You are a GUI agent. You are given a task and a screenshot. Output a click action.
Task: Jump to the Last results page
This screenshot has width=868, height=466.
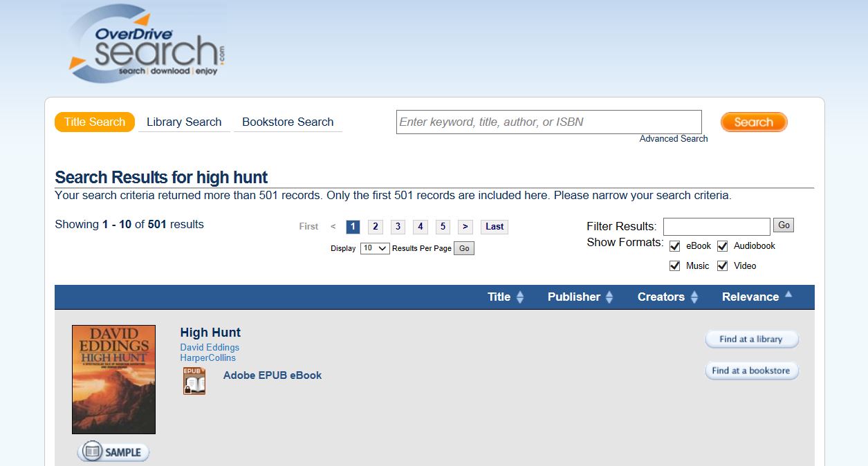point(495,227)
